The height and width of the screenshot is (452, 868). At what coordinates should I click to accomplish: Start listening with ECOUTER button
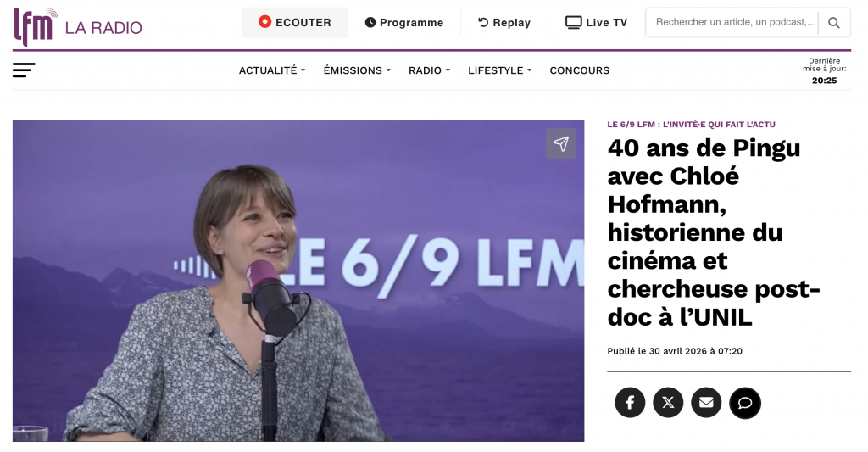295,23
